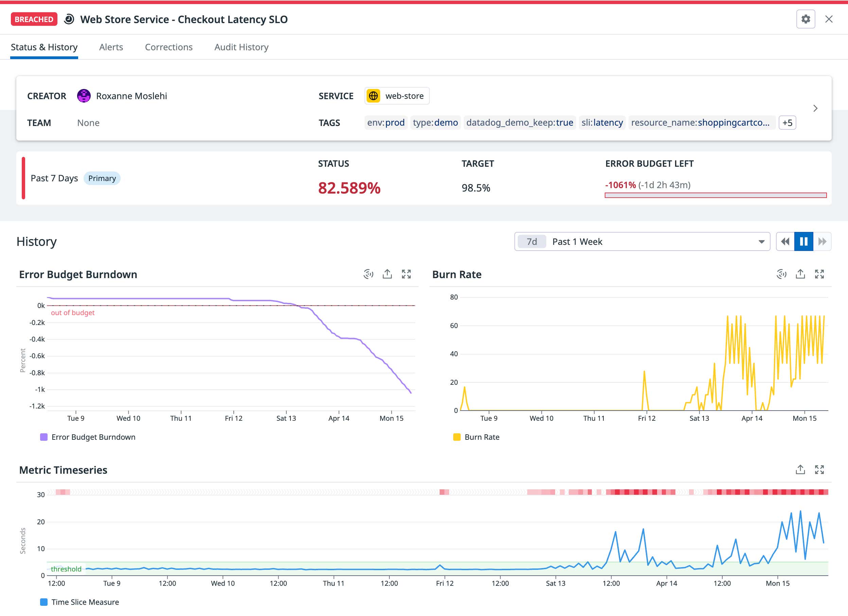Click creator name Roxanne Moslehi
The height and width of the screenshot is (616, 848).
pos(131,96)
